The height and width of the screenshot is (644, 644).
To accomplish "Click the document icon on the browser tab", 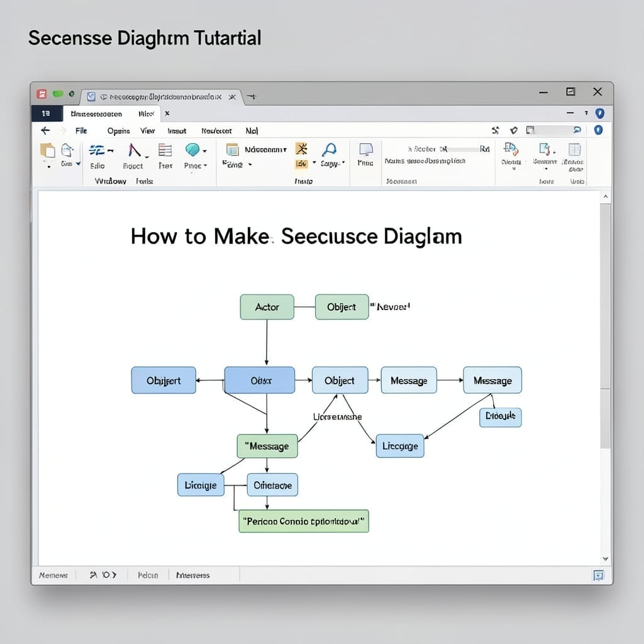I will point(91,96).
